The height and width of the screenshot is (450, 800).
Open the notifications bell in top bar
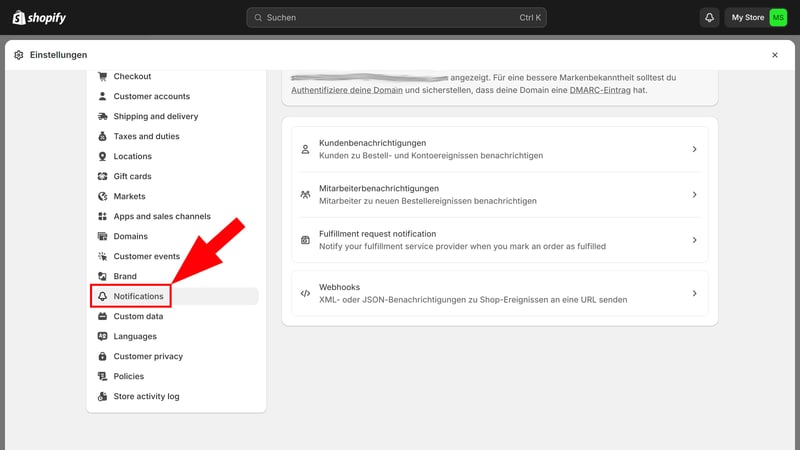tap(709, 18)
